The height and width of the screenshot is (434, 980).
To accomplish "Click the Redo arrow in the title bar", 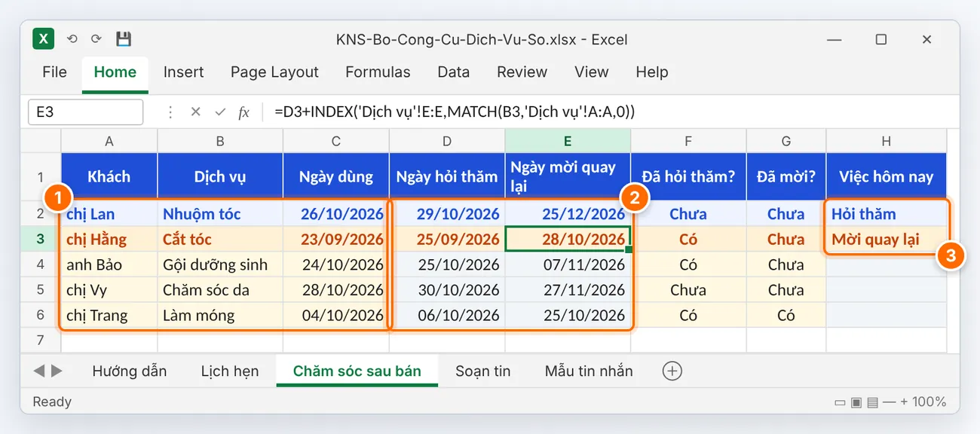I will point(96,39).
